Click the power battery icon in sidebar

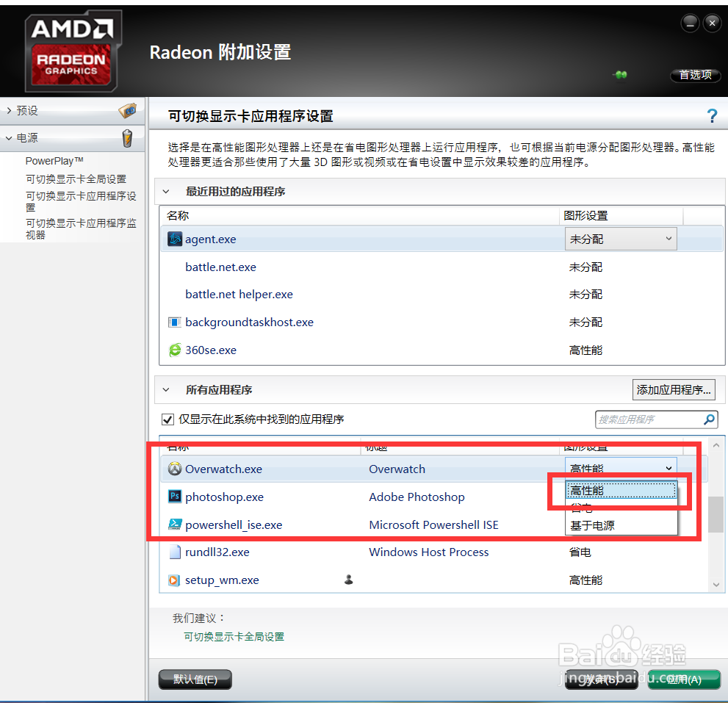127,138
